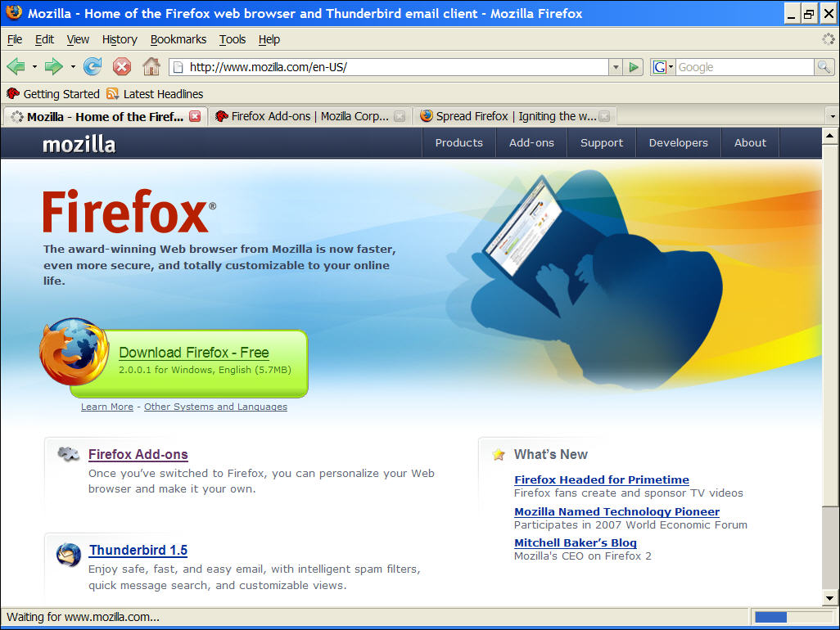Open the list all tabs dropdown

coord(832,116)
